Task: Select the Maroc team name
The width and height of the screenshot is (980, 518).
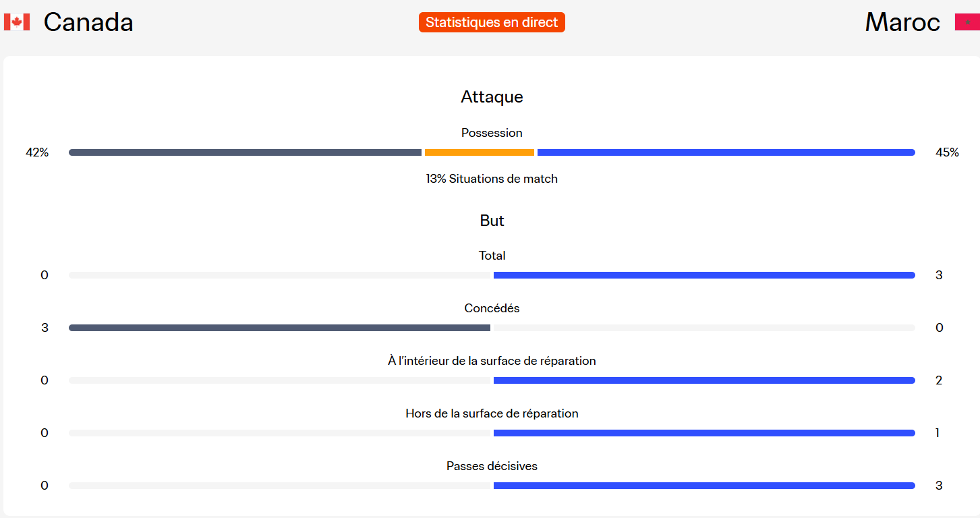Action: [x=902, y=22]
